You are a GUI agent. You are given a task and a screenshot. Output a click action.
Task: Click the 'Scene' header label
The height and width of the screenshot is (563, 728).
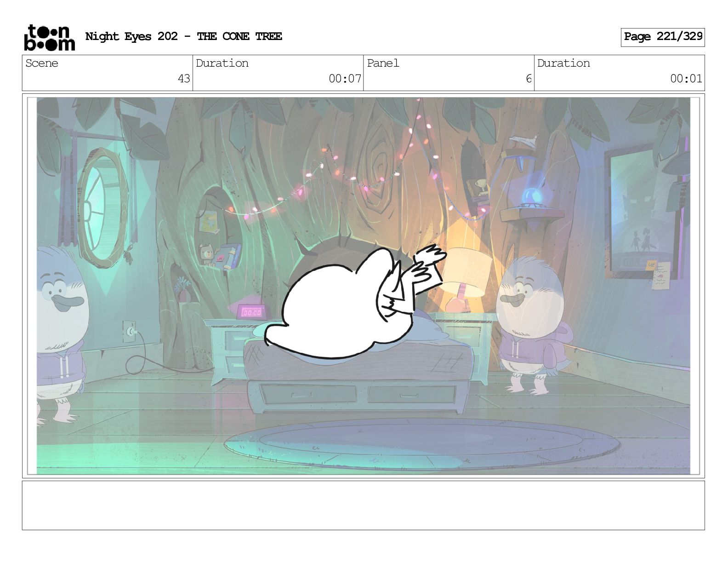click(42, 63)
